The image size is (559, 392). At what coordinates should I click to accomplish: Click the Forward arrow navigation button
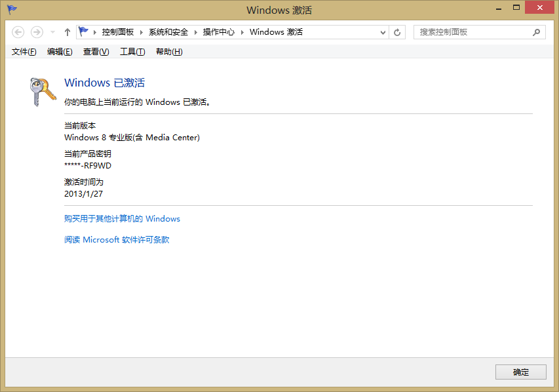click(x=37, y=32)
